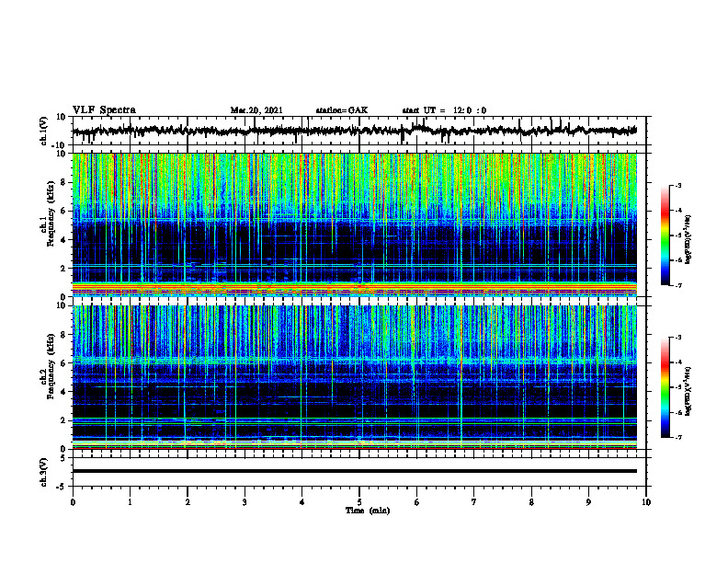Click time axis tick label "0"
The height and width of the screenshot is (563, 728).
point(73,502)
